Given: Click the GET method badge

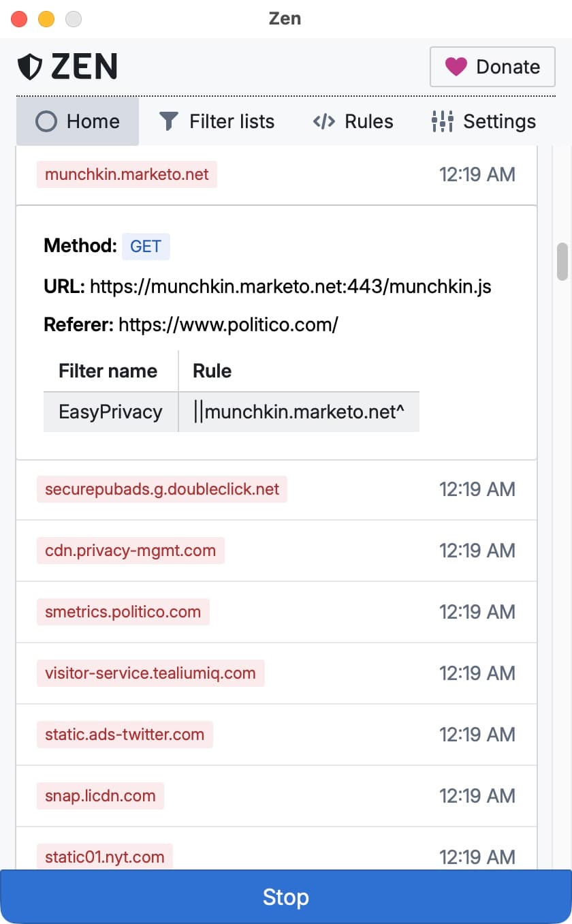Looking at the screenshot, I should [x=146, y=247].
